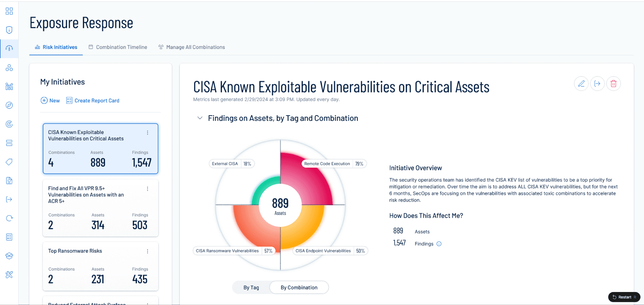Edit the initiative title with the pencil icon
This screenshot has height=305, width=644.
pos(581,84)
